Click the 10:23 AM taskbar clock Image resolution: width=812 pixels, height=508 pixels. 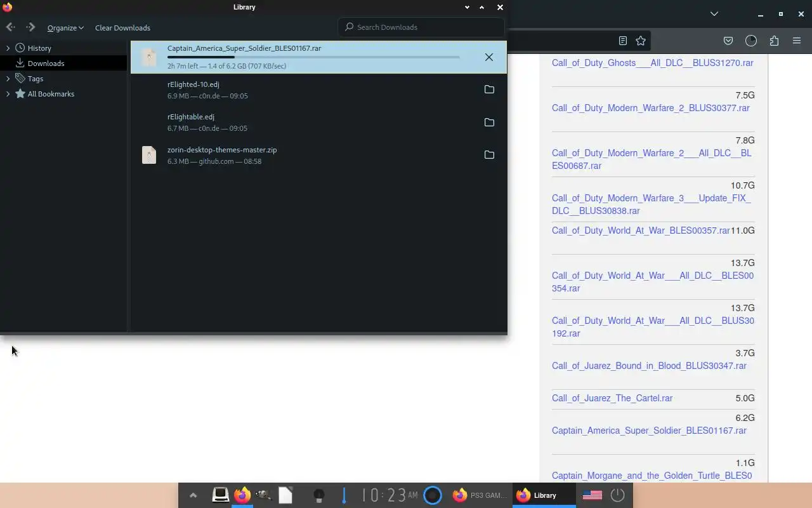click(x=390, y=495)
